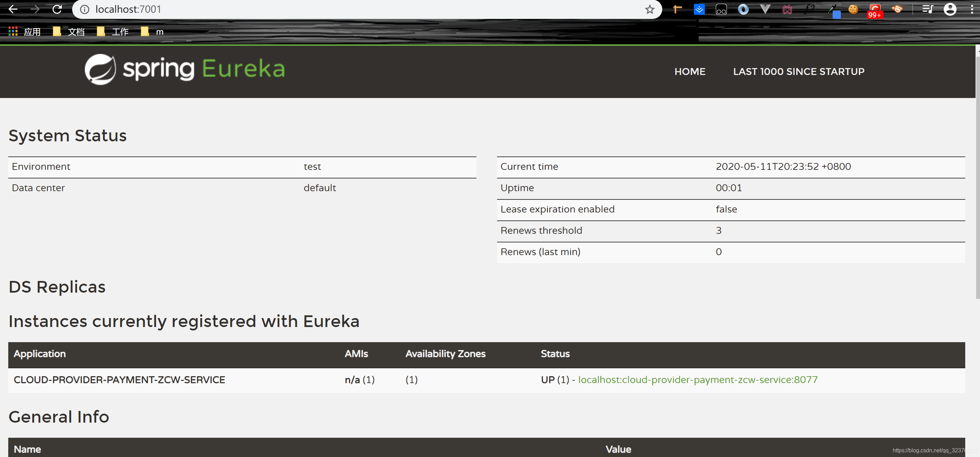Click the n/a (1) AMIs cell
Image resolution: width=980 pixels, height=457 pixels.
(x=360, y=380)
